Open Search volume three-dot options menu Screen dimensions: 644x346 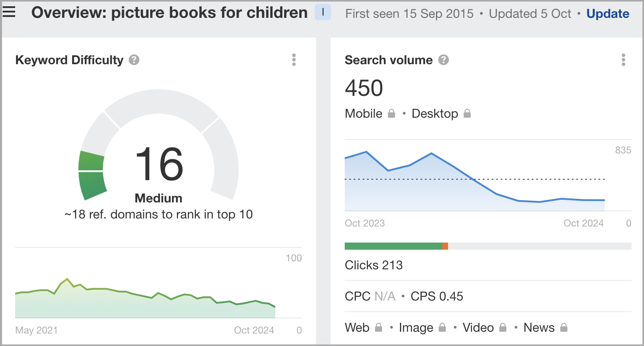tap(623, 60)
